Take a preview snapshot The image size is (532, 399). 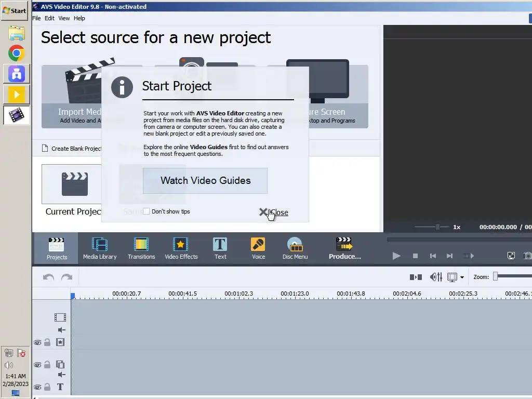[x=528, y=256]
